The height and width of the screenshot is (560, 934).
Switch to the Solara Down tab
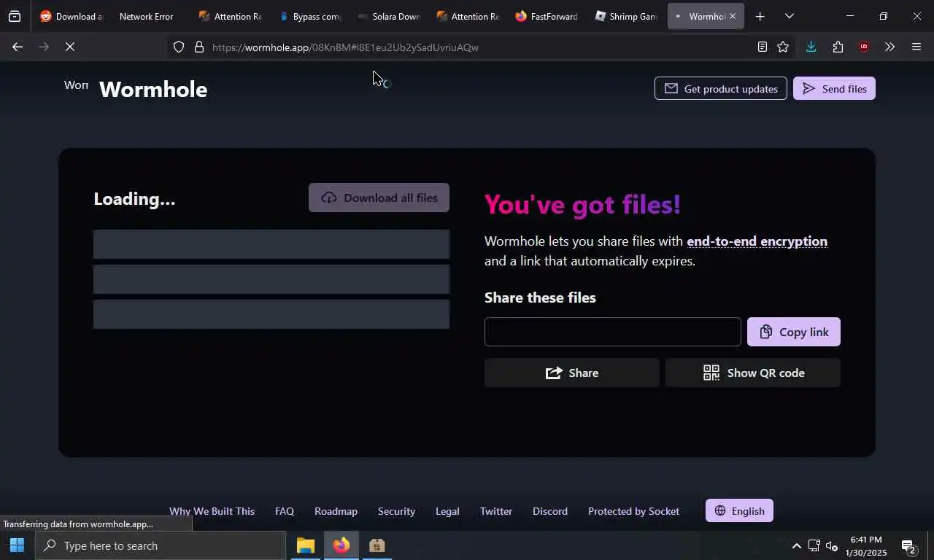point(388,16)
